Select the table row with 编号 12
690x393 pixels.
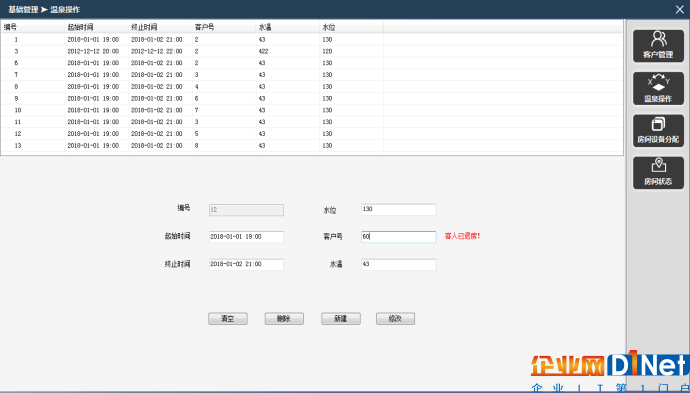pos(312,134)
